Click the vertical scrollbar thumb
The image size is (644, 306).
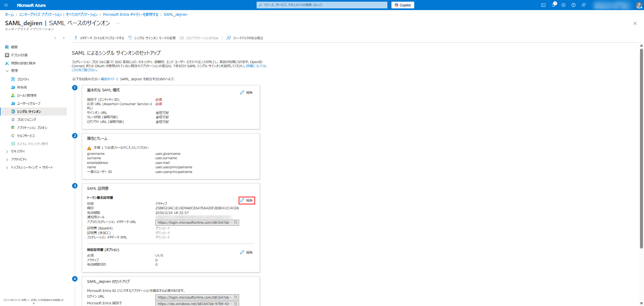pos(641,148)
